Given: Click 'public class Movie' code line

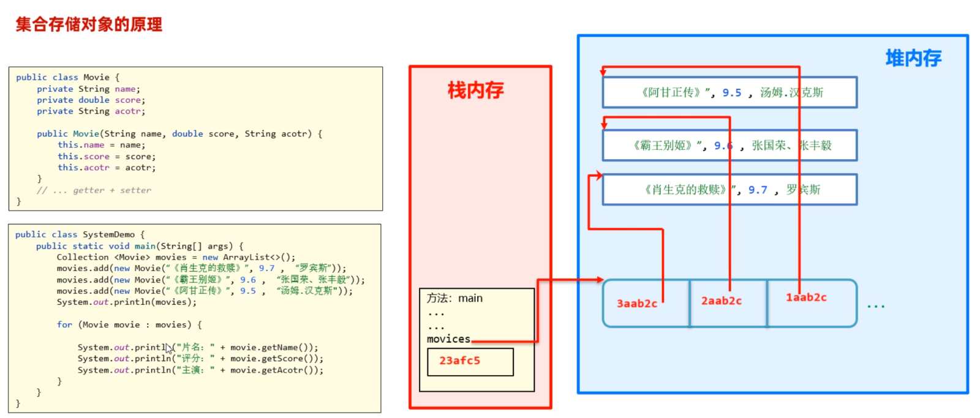Looking at the screenshot, I should pyautogui.click(x=68, y=77).
